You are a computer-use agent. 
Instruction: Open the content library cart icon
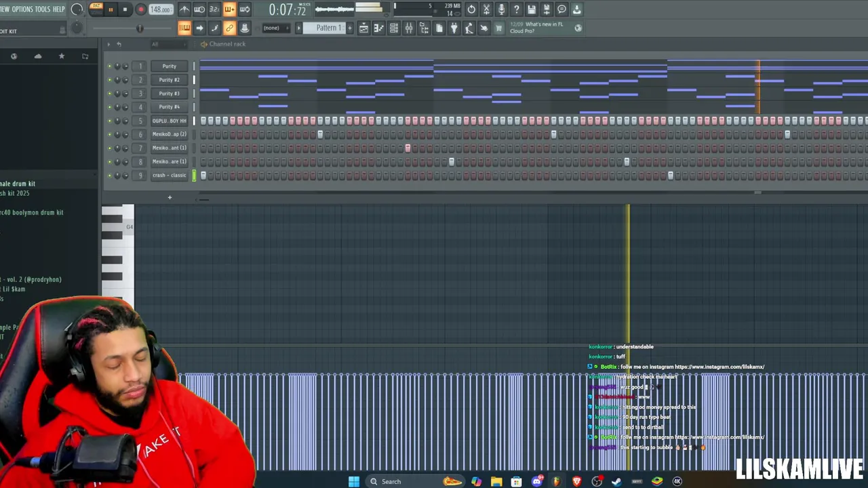pos(498,28)
